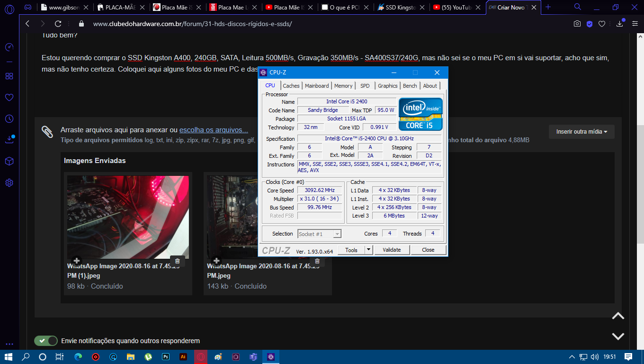Image resolution: width=644 pixels, height=364 pixels.
Task: Switch to the Memory tab in CPU-Z
Action: pyautogui.click(x=343, y=86)
